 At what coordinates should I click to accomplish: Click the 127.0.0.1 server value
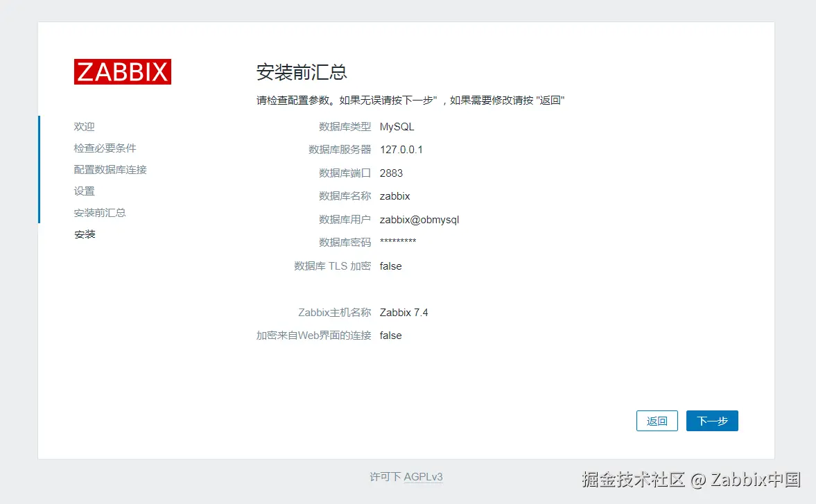[x=401, y=150]
